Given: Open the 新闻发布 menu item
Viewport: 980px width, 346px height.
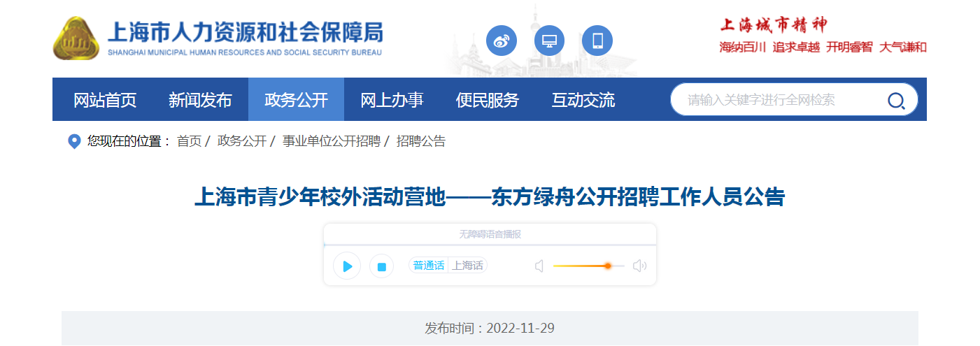Looking at the screenshot, I should point(200,100).
